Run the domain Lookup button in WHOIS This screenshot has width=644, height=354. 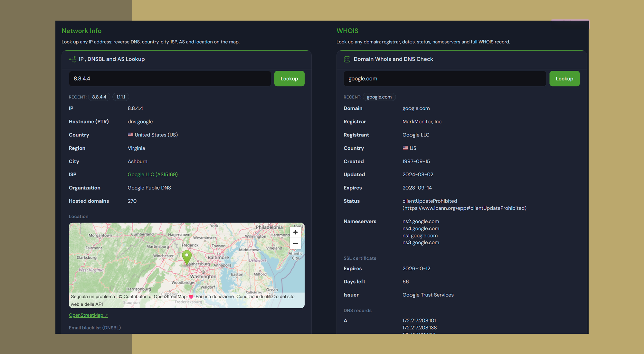(x=564, y=79)
